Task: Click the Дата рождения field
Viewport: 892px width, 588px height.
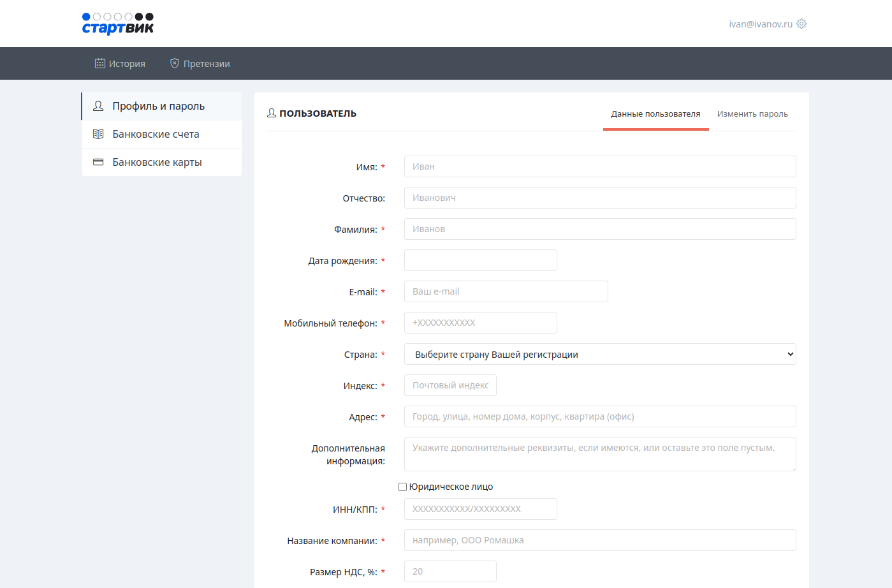Action: (480, 260)
